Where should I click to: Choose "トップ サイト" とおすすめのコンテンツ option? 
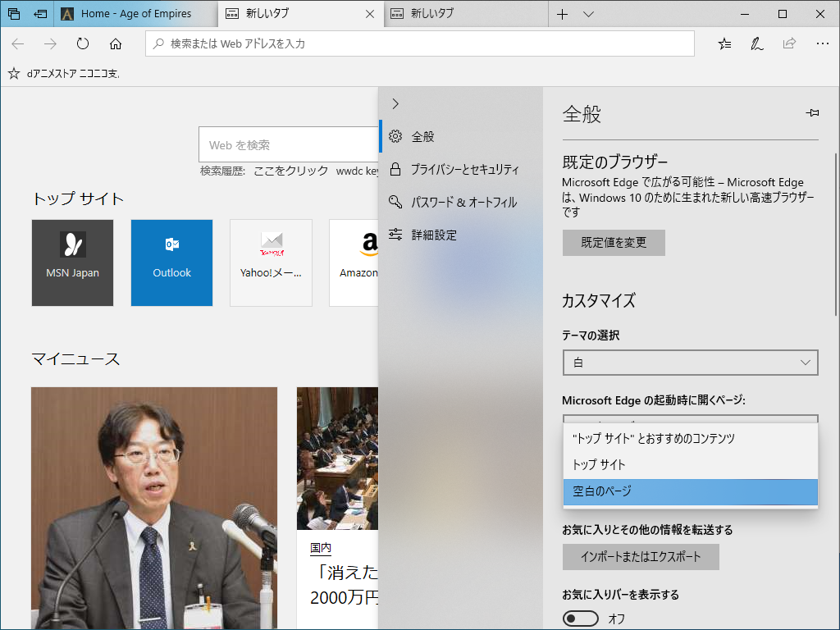tap(690, 438)
